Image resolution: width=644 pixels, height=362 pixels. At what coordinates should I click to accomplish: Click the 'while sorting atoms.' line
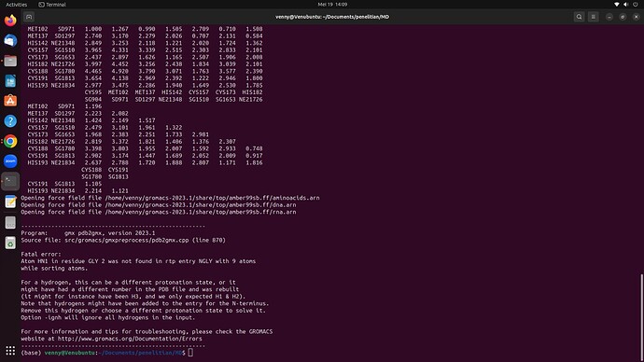tap(54, 268)
